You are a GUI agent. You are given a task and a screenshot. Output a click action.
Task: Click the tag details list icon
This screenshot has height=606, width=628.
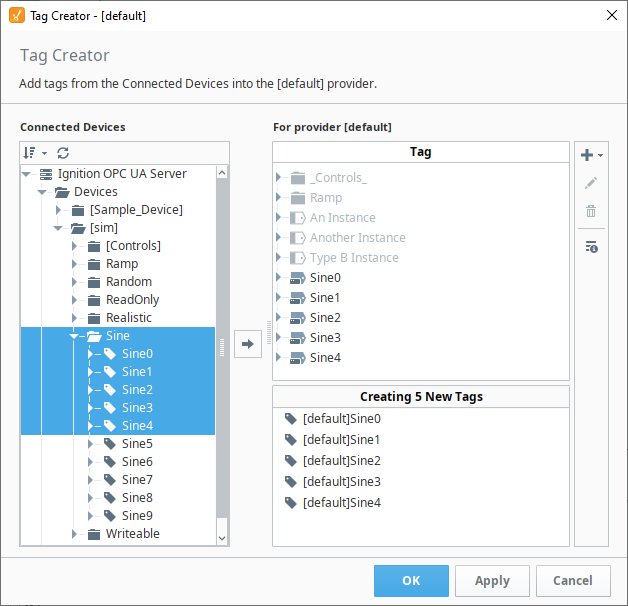click(591, 247)
